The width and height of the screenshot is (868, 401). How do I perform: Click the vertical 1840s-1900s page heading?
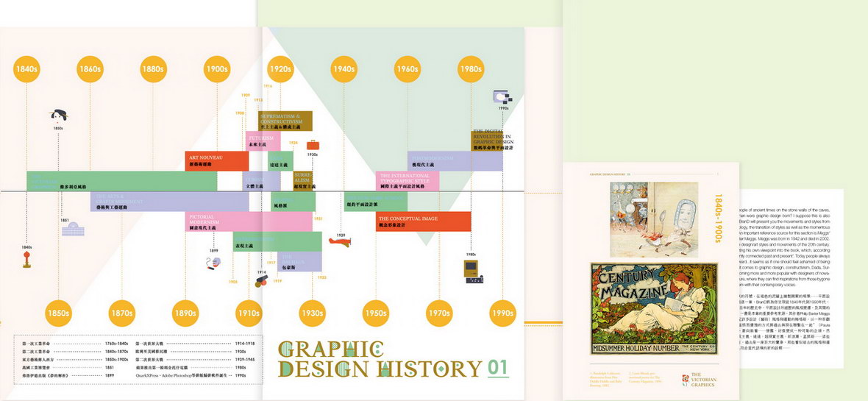click(719, 218)
